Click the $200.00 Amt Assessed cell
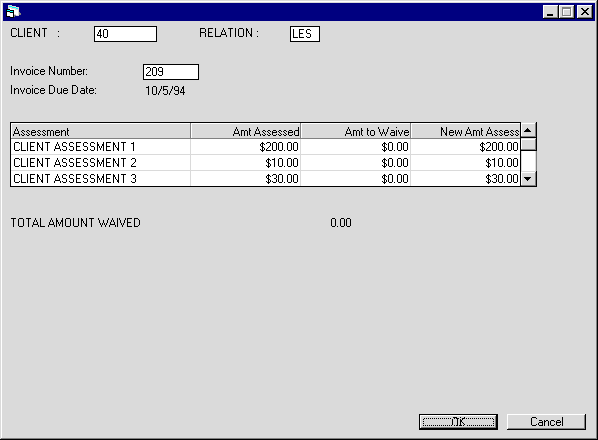The height and width of the screenshot is (440, 598). pos(246,147)
